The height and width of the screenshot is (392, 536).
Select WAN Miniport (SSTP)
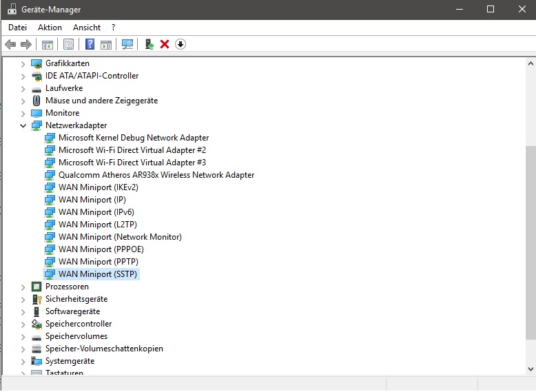tap(98, 274)
